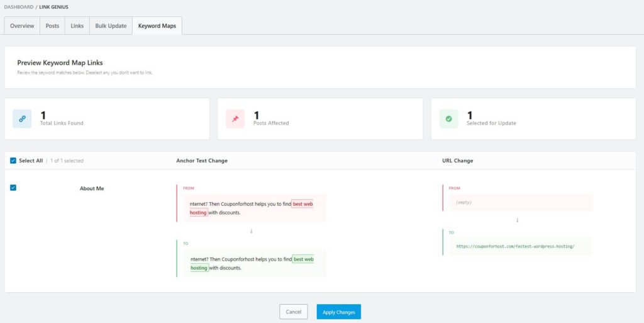The width and height of the screenshot is (644, 323).
Task: Toggle the Select All checkbox
Action: [13, 161]
